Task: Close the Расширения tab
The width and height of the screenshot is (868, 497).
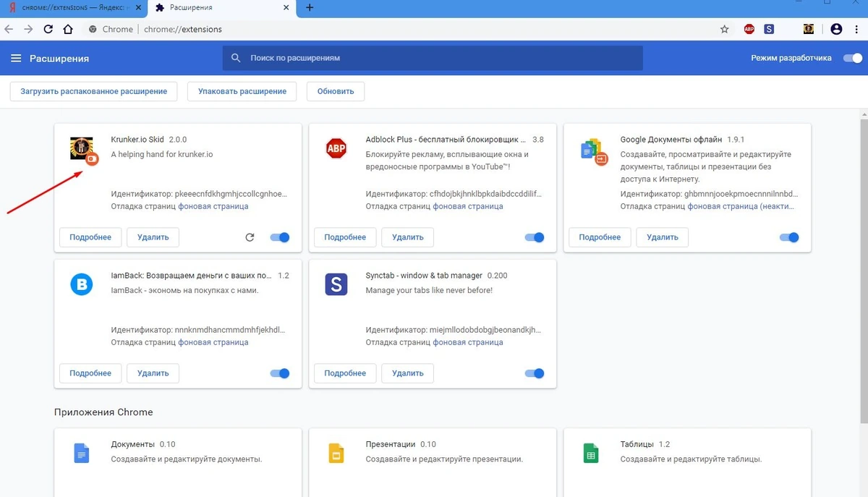Action: (x=286, y=8)
